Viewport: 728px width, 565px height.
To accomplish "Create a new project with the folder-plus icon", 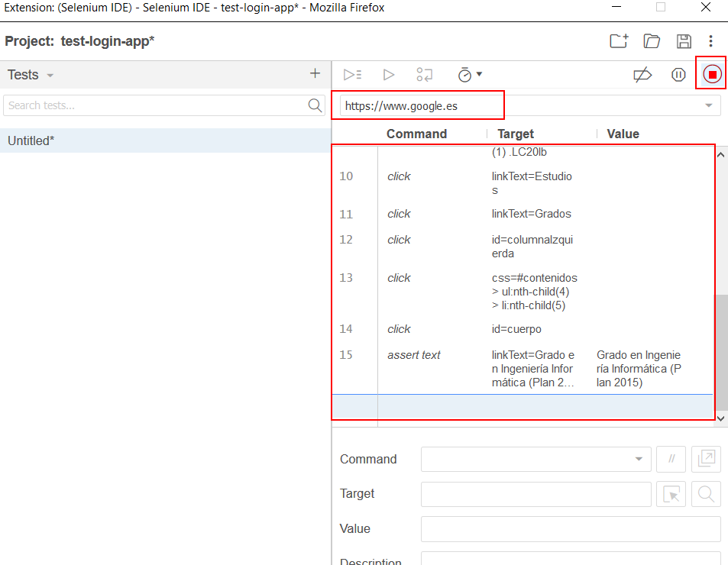I will 618,41.
